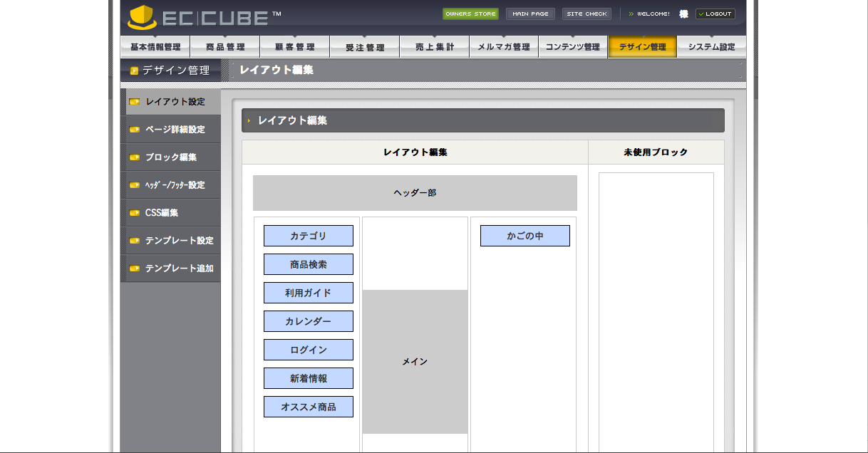Open the システム設定 tab

coord(711,47)
